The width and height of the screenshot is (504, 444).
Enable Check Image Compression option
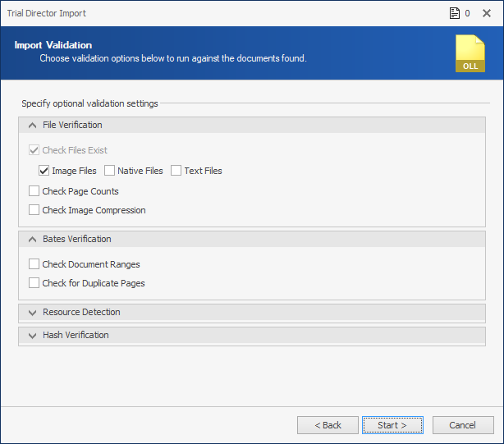[34, 210]
